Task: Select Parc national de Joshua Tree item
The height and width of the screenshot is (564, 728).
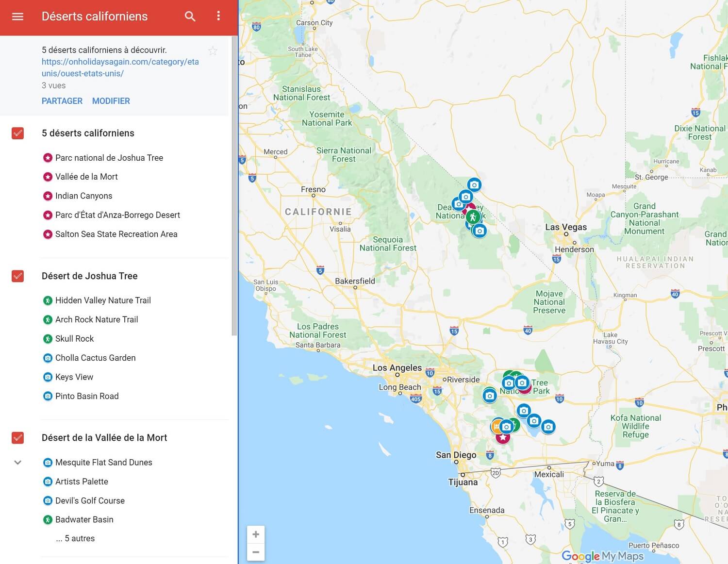Action: coord(109,158)
